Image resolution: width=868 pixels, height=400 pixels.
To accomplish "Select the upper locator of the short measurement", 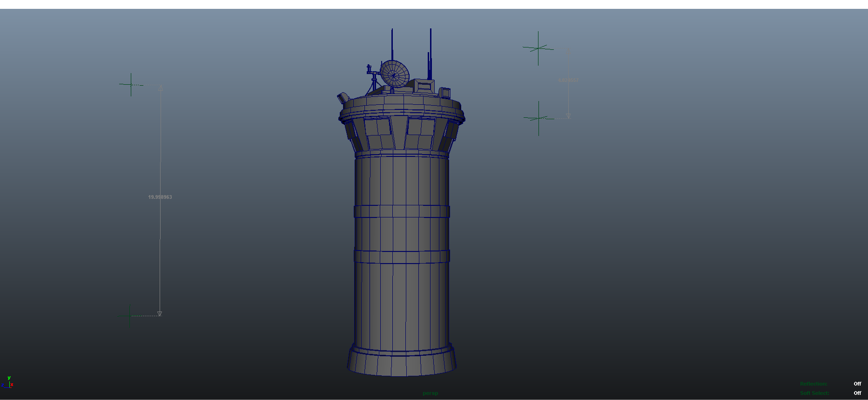I will (538, 48).
